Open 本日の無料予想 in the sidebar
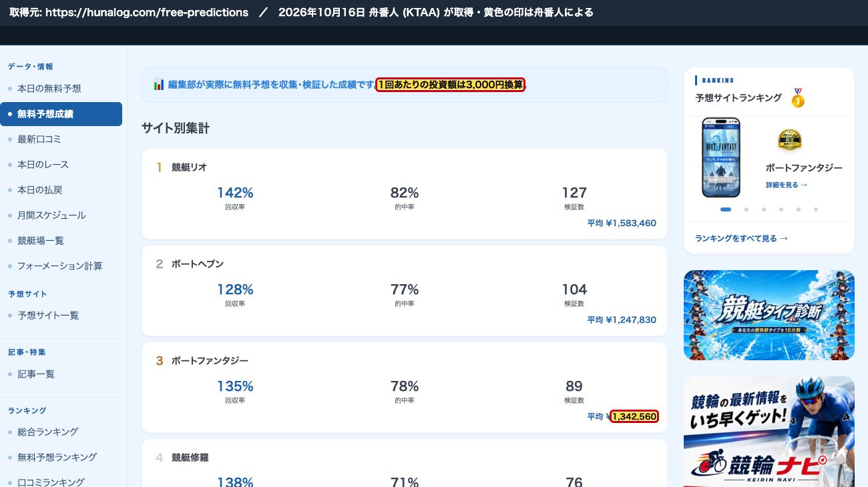The image size is (868, 487). pyautogui.click(x=49, y=89)
